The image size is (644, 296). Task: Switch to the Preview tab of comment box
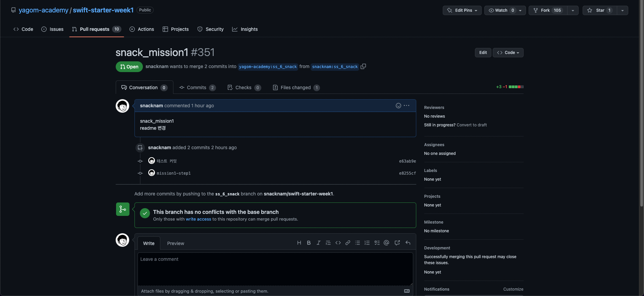175,243
